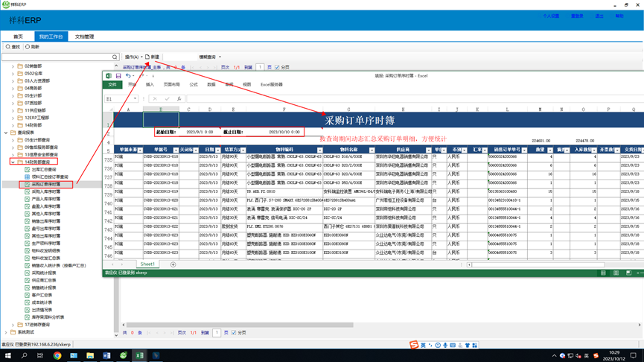The width and height of the screenshot is (644, 362).
Task: Click the 查找 search button
Action: pyautogui.click(x=13, y=47)
